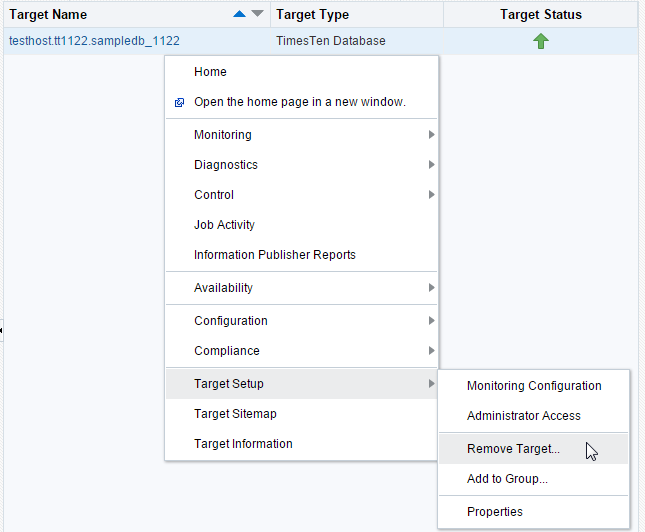Click the Diagnostics submenu arrow
This screenshot has height=532, width=645.
[x=431, y=165]
